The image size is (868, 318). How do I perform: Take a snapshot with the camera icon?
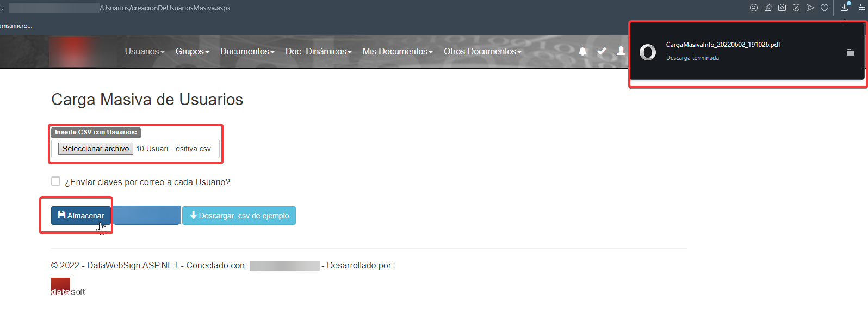[x=782, y=8]
